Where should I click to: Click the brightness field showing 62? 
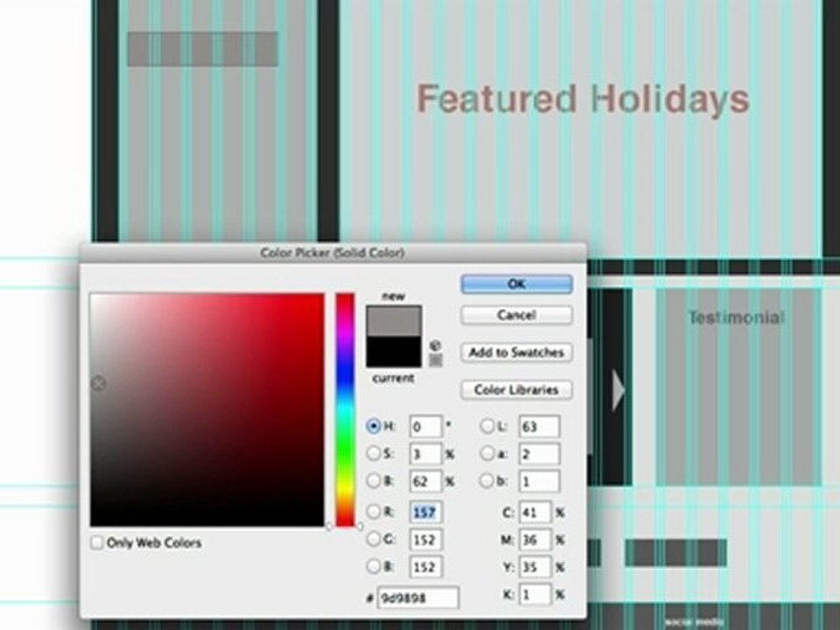pos(426,481)
